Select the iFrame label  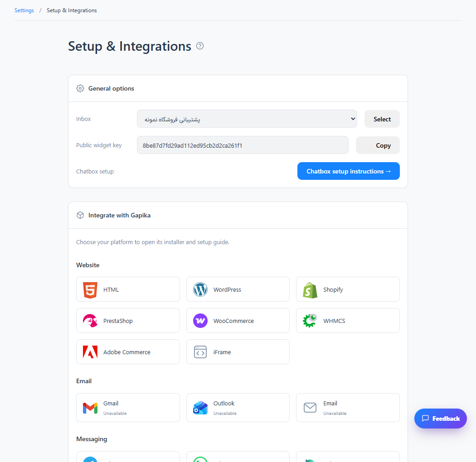point(222,352)
